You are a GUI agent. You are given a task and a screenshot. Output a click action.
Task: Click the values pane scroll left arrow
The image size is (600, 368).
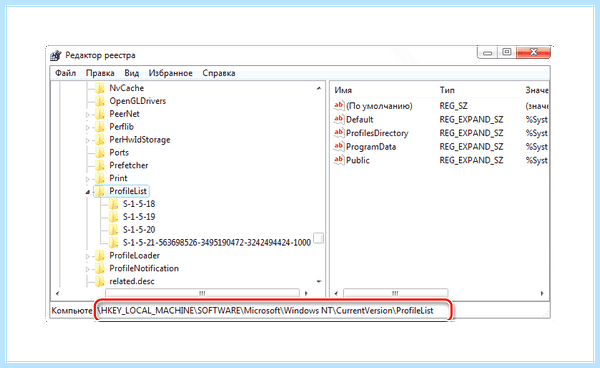click(336, 293)
